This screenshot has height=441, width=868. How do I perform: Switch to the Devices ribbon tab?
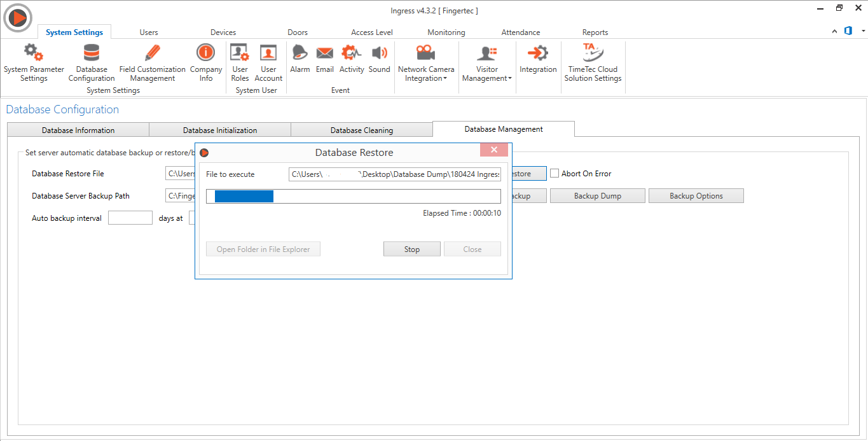[x=223, y=32]
